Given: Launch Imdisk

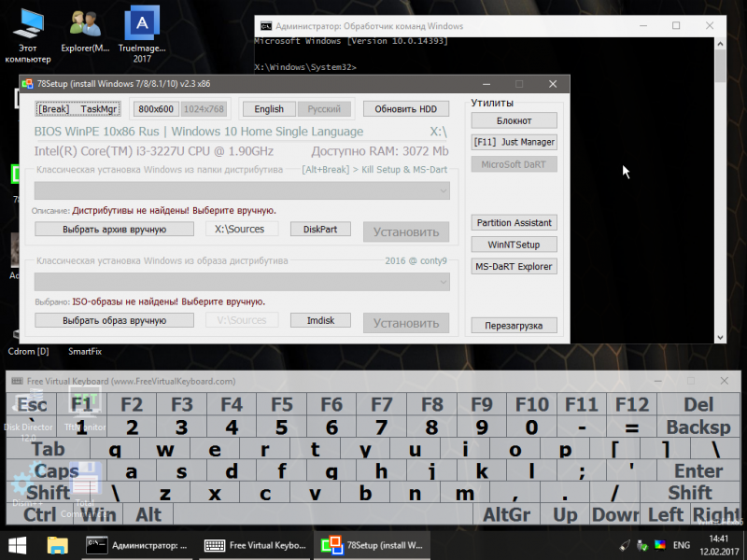Looking at the screenshot, I should point(320,320).
